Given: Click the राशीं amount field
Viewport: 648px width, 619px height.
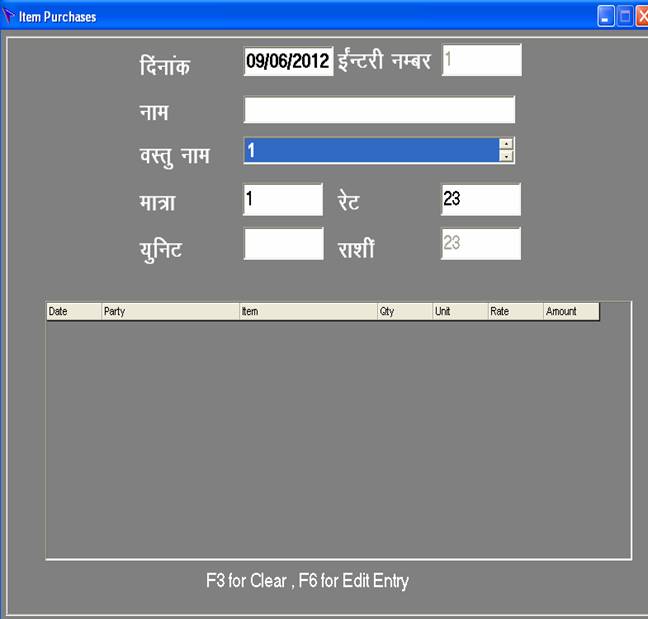Looking at the screenshot, I should coord(480,244).
